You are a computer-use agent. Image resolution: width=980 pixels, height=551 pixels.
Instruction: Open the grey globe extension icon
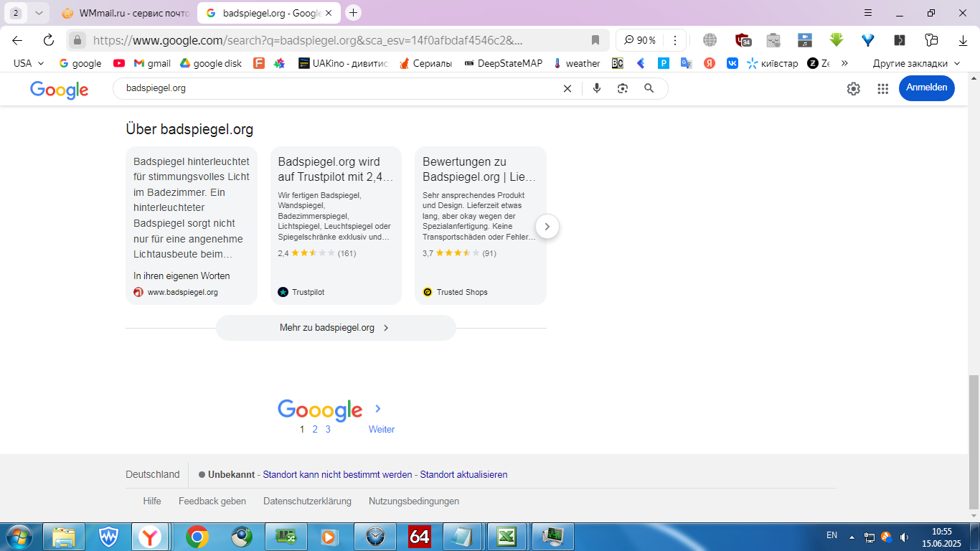pyautogui.click(x=710, y=40)
